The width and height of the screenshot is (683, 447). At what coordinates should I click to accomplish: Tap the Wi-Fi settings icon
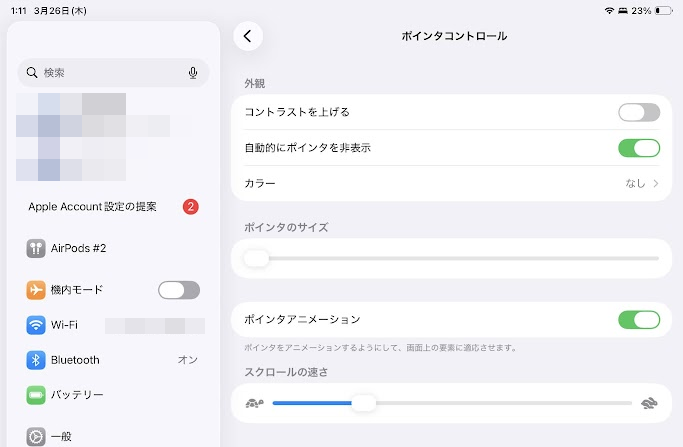click(36, 325)
